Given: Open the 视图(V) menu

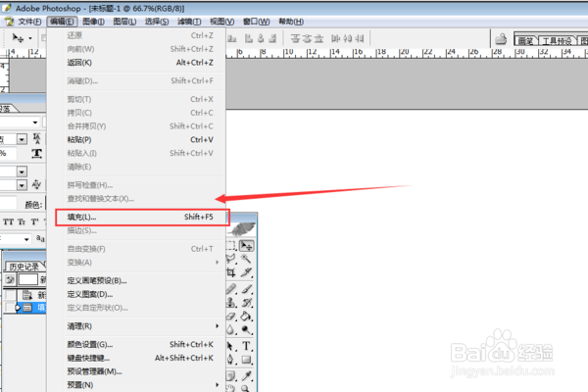Looking at the screenshot, I should (x=221, y=22).
